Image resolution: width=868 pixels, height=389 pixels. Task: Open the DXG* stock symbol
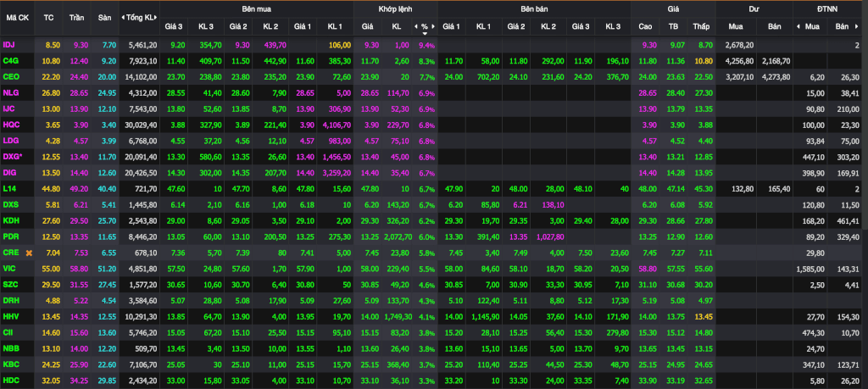pos(13,157)
